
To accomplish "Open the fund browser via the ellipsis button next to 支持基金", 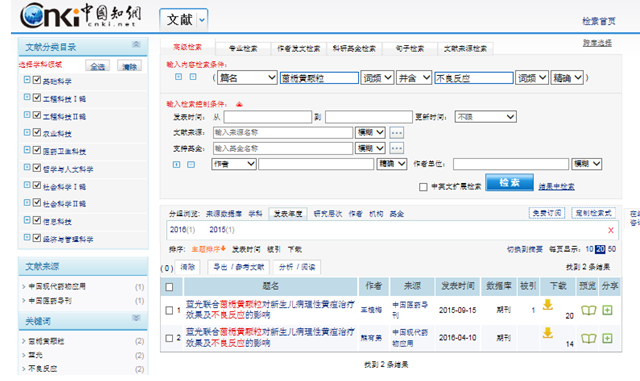I will click(396, 148).
